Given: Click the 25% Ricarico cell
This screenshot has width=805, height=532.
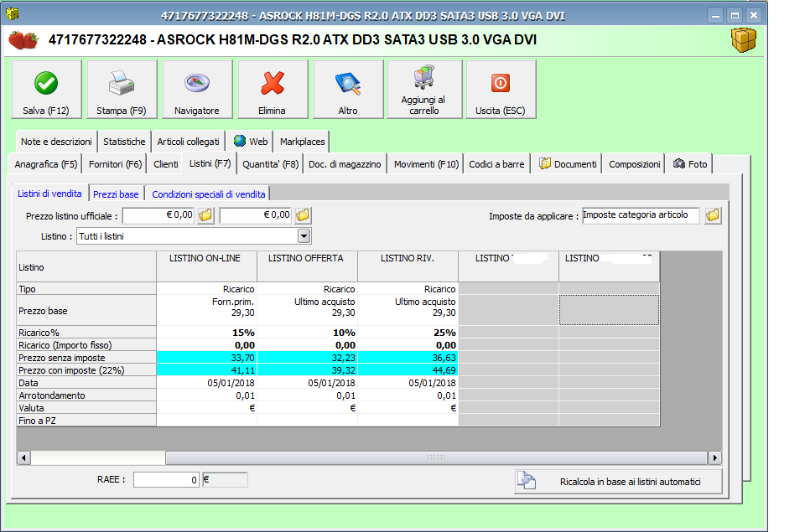Looking at the screenshot, I should [x=408, y=333].
